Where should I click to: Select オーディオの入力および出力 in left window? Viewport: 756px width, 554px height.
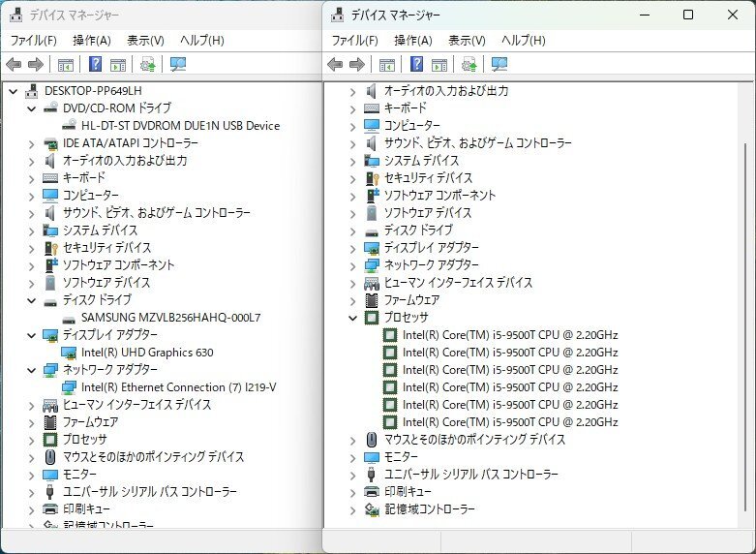pos(125,160)
